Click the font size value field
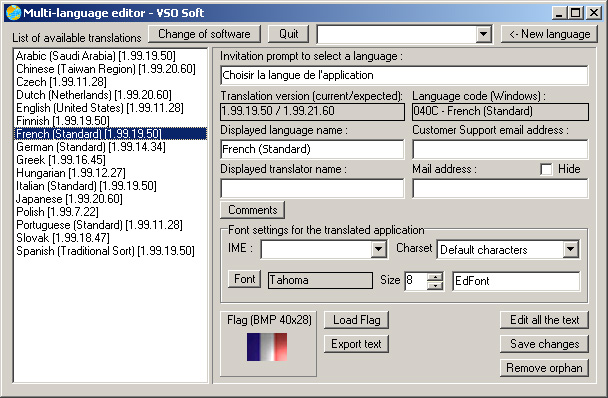Screen dimensions: 608x398 click(x=416, y=281)
